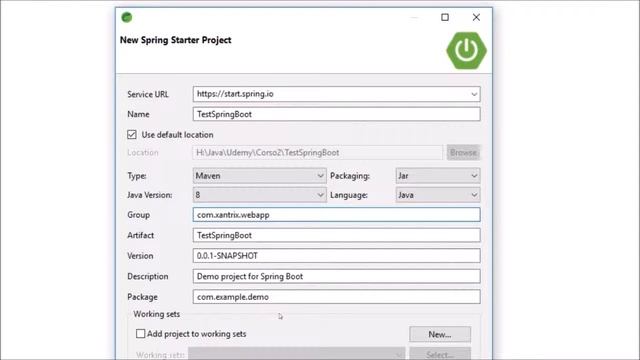Click the New... working set button
The height and width of the screenshot is (360, 640).
click(440, 334)
